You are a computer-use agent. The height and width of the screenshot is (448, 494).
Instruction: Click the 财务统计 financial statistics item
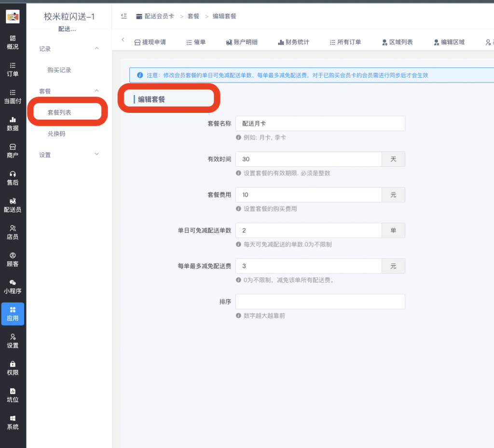tap(293, 42)
